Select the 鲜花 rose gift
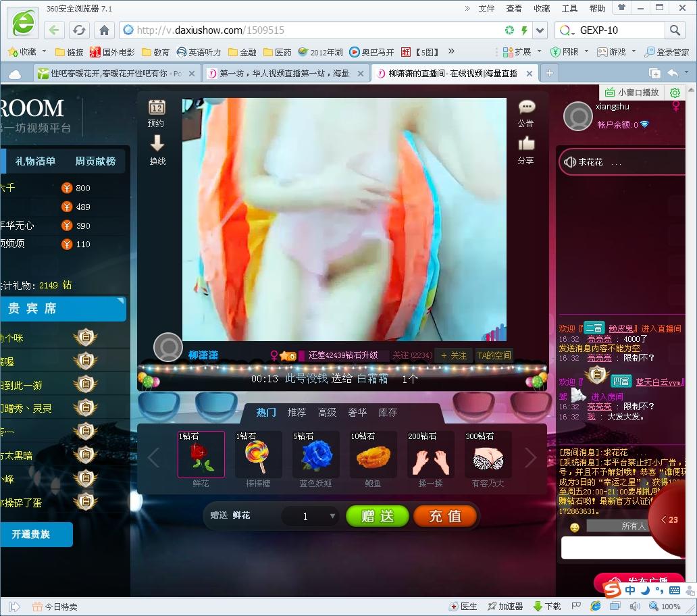Viewport: 697px width, 616px height. (201, 454)
